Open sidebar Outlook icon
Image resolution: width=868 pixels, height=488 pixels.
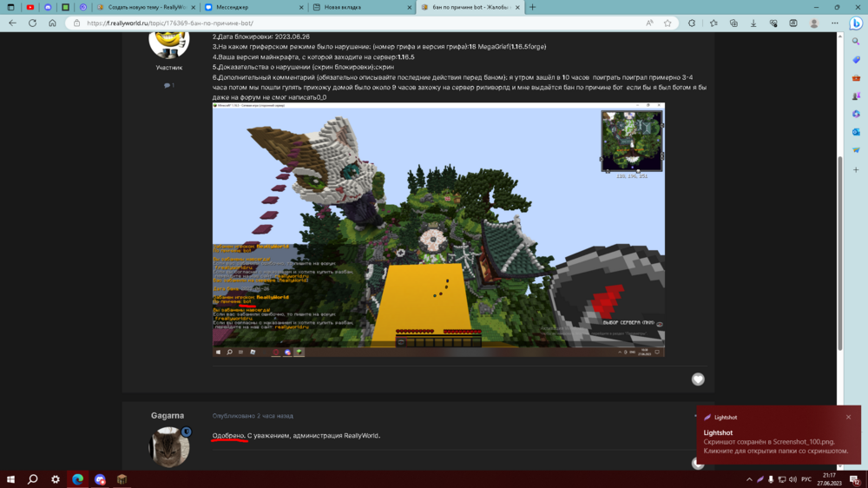(x=856, y=132)
